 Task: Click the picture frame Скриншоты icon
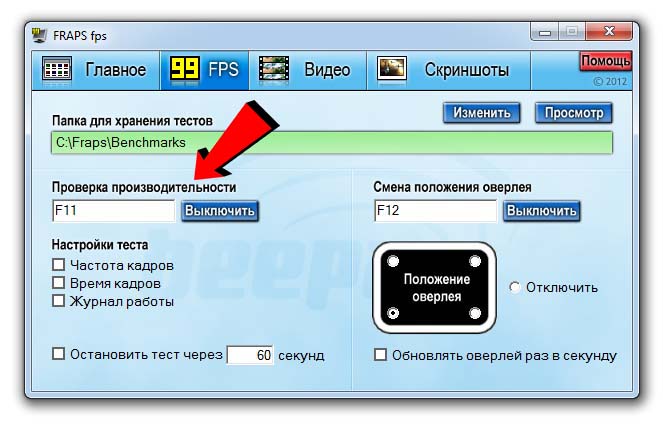tap(392, 68)
